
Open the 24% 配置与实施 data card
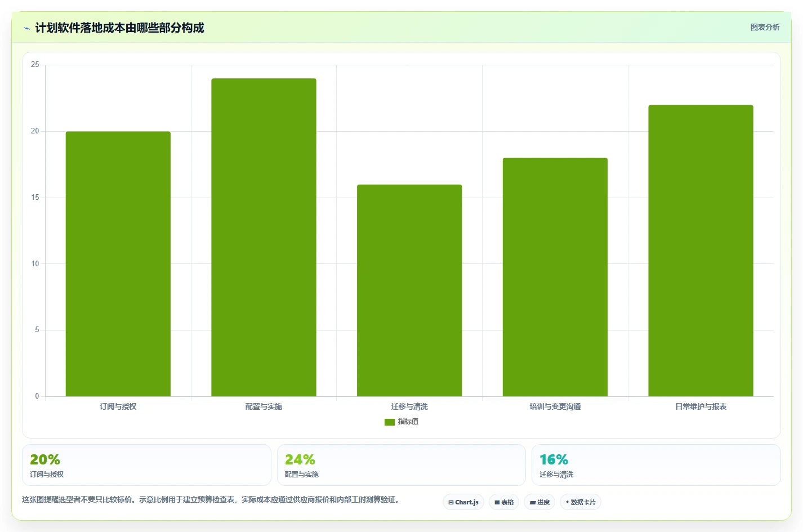401,465
